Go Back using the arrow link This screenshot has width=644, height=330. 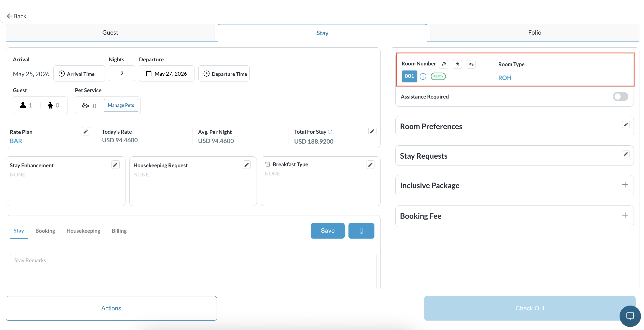(17, 16)
